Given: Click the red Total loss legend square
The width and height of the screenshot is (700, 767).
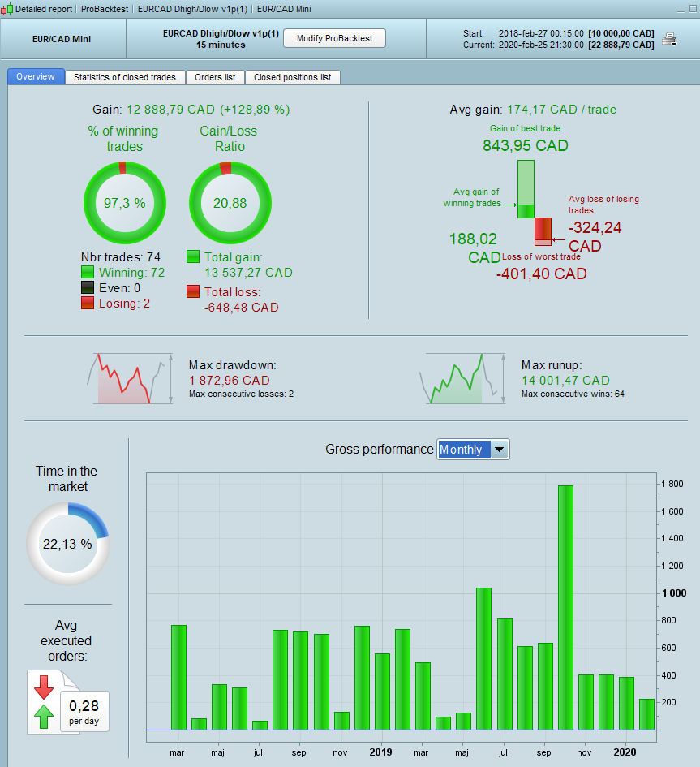Looking at the screenshot, I should 193,291.
